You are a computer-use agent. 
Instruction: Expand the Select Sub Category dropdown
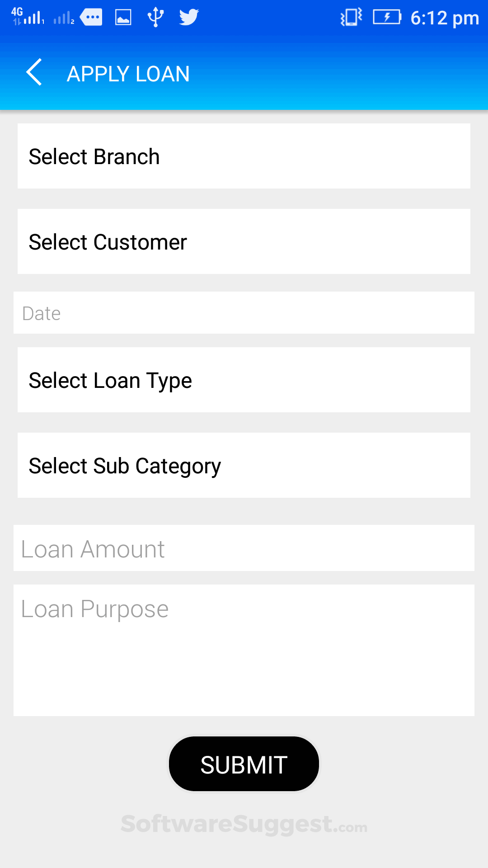click(244, 466)
